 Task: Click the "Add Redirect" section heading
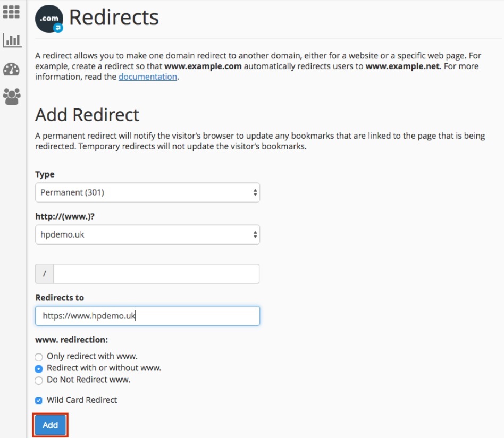tap(87, 114)
